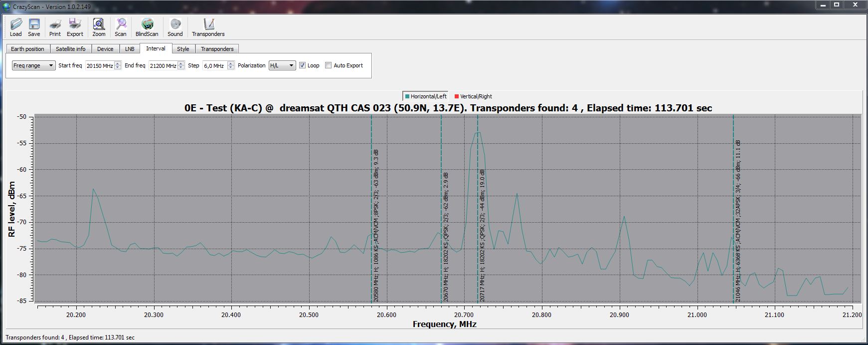Open the Freq range dropdown
This screenshot has height=345, width=868.
pos(33,65)
